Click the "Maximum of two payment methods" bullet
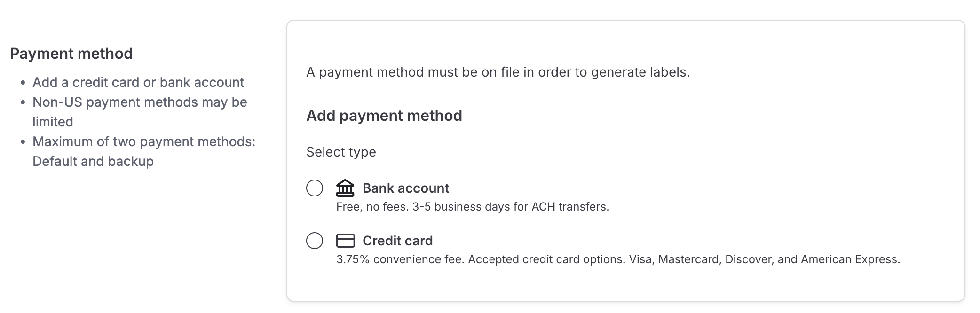 (x=144, y=141)
